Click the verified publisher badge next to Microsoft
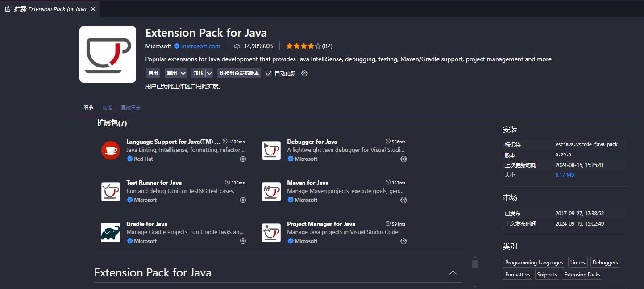Screen dimensions: 644x289 (176, 46)
